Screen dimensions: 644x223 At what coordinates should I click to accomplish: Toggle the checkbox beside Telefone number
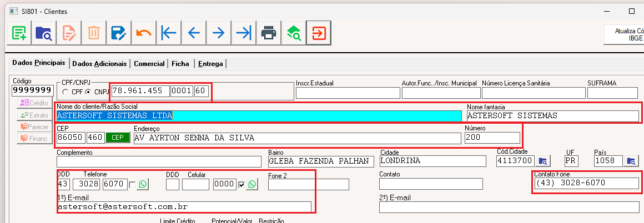[x=132, y=185]
